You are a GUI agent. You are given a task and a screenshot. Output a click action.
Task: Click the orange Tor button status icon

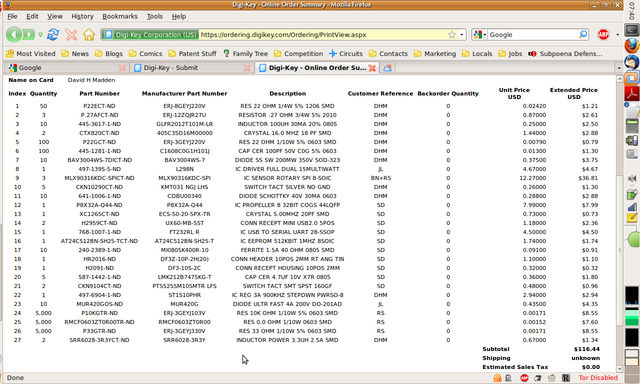[x=497, y=378]
